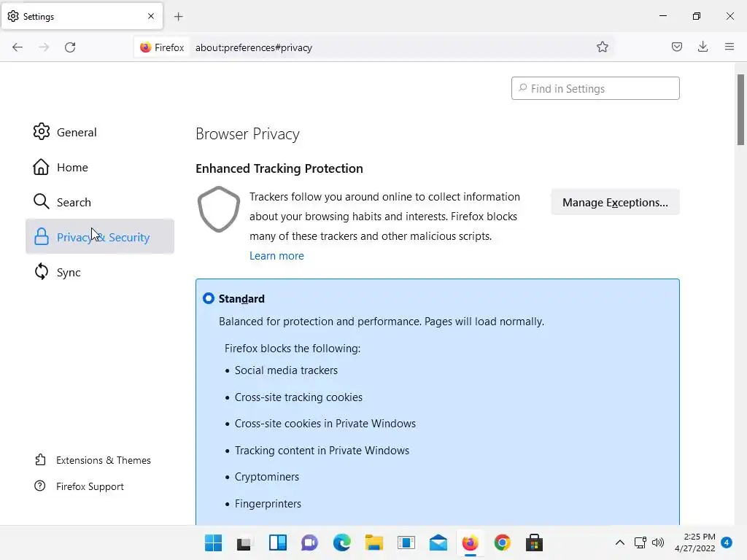Click the Find in Settings search box

coord(595,88)
